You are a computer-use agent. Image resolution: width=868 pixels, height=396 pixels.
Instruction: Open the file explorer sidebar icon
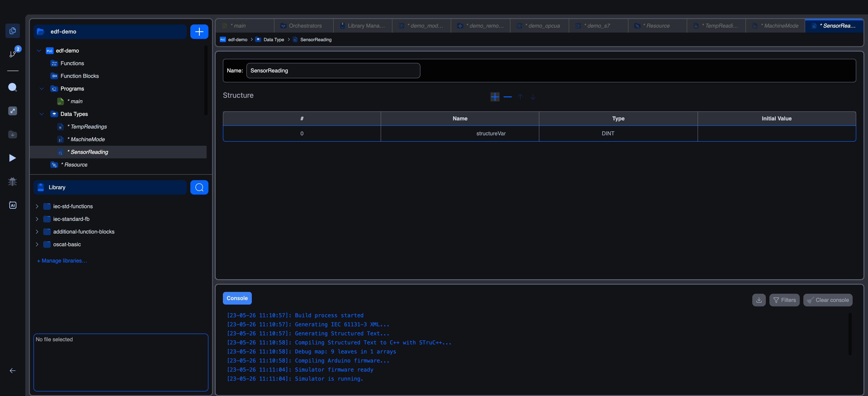click(x=12, y=31)
